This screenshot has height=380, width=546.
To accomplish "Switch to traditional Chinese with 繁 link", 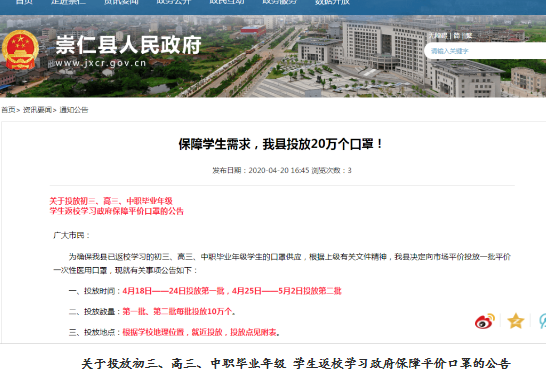I will (469, 36).
